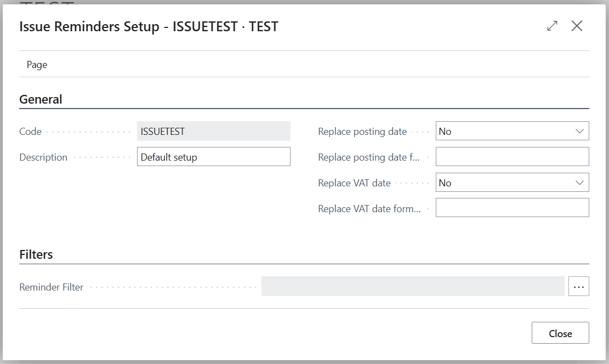This screenshot has width=609, height=364.
Task: Open Replace posting date dropdown
Action: tap(513, 132)
